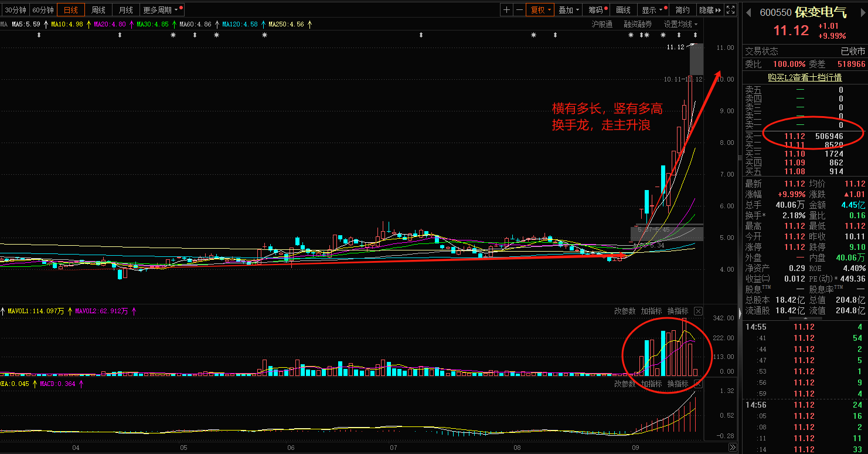Image resolution: width=868 pixels, height=454 pixels.
Task: Expand hidden toolbar via 隐藏 button
Action: coord(710,10)
